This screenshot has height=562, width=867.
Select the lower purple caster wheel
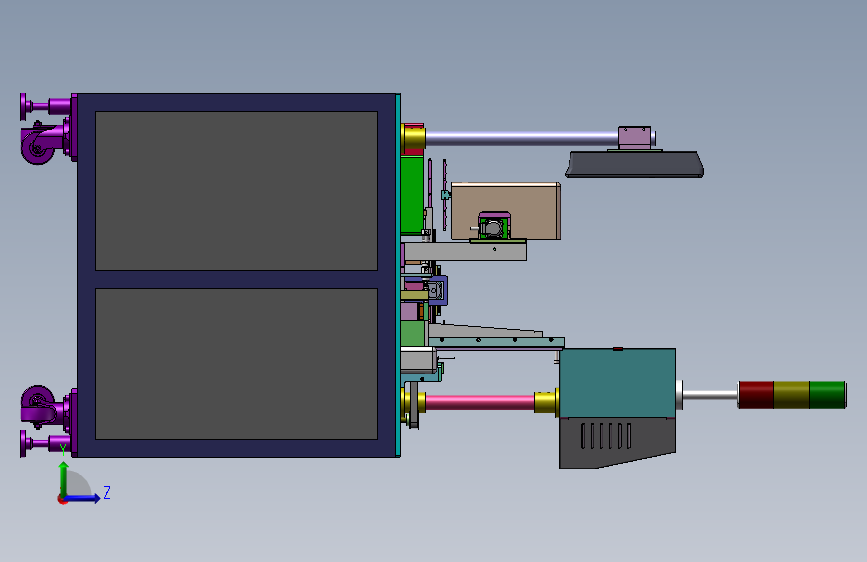click(38, 405)
